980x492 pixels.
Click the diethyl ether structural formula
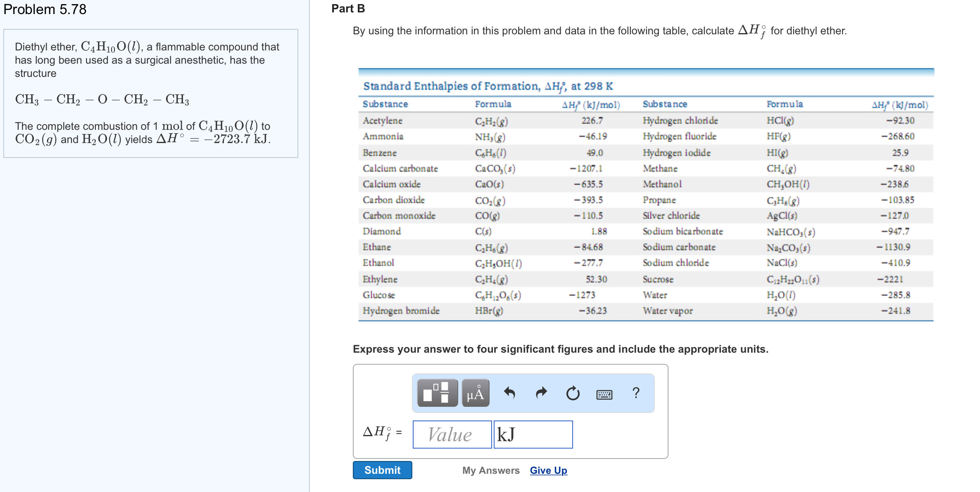coord(102,99)
